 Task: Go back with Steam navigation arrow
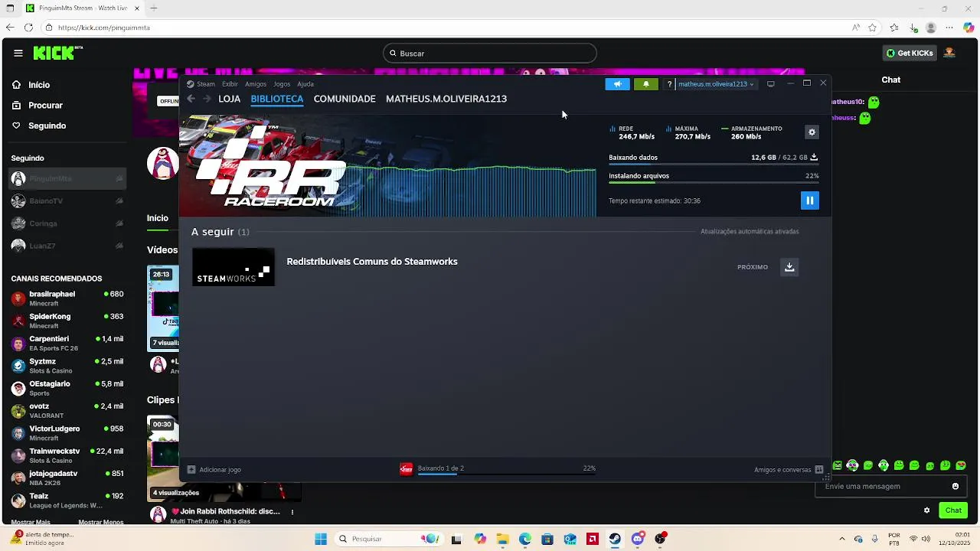(x=191, y=99)
